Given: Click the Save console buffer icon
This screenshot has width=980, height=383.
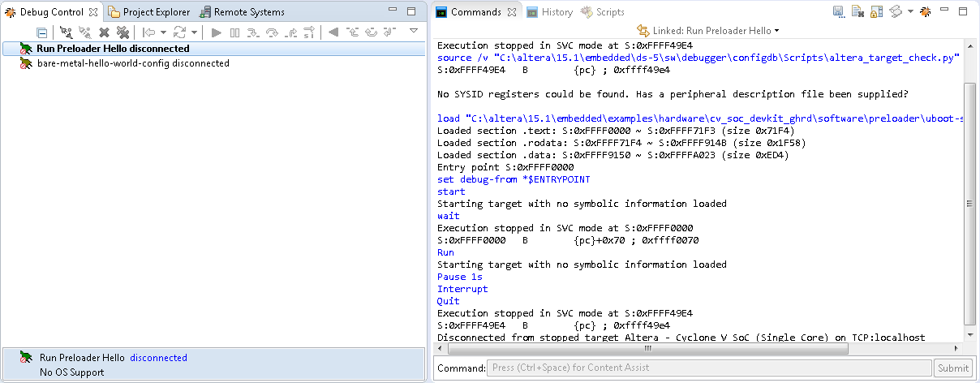Looking at the screenshot, I should [x=838, y=12].
